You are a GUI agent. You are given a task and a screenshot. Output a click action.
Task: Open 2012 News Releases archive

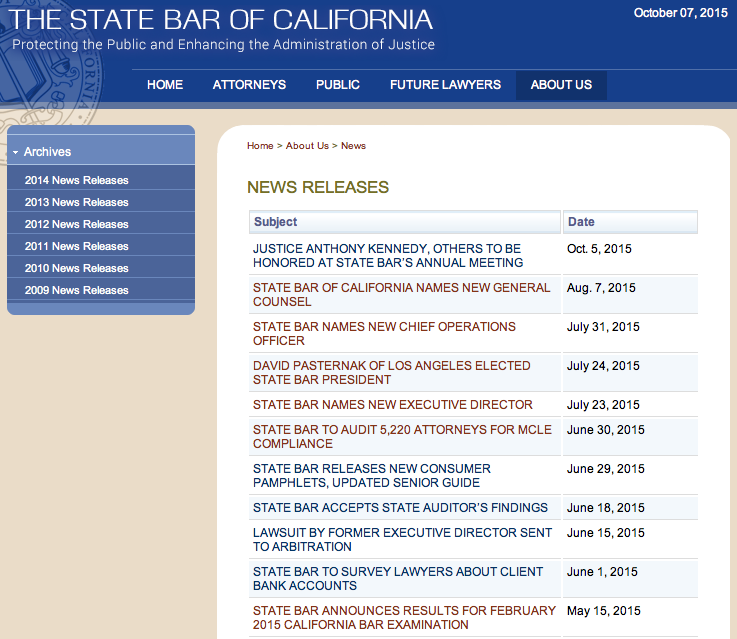coord(77,225)
